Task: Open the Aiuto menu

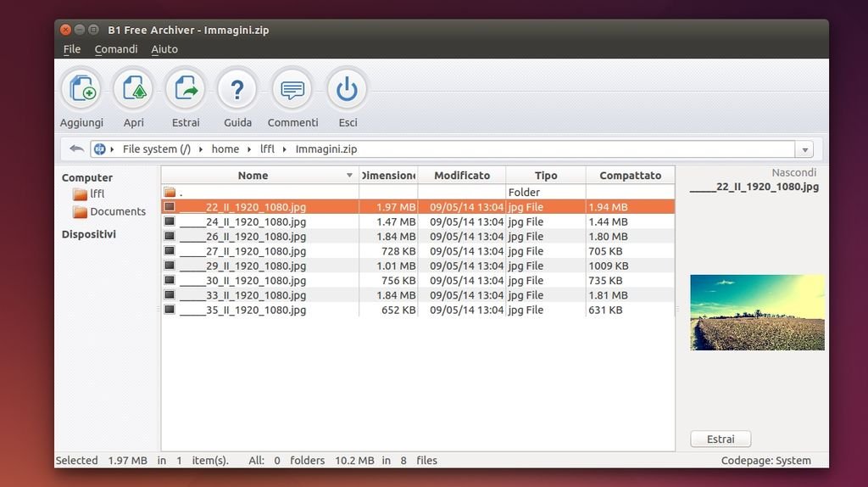Action: tap(164, 49)
